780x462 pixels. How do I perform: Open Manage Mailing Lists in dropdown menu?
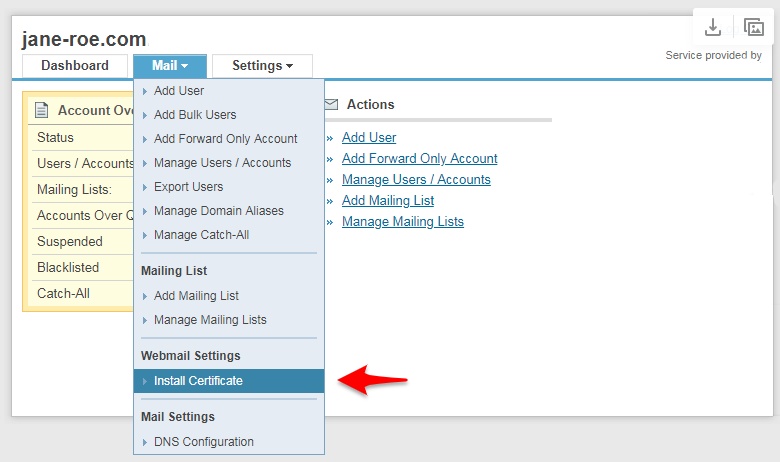click(210, 320)
